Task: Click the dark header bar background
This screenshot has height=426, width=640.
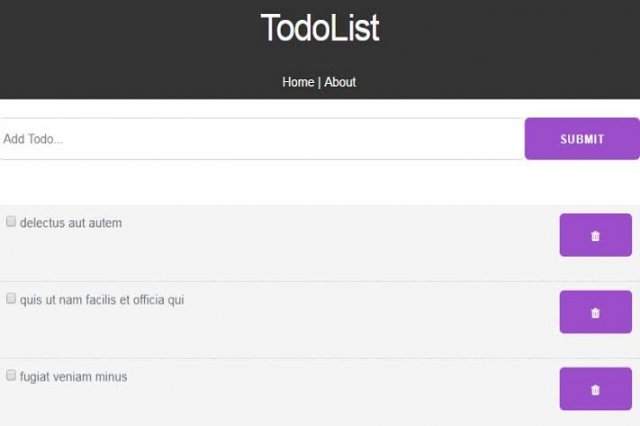Action: [x=122, y=49]
